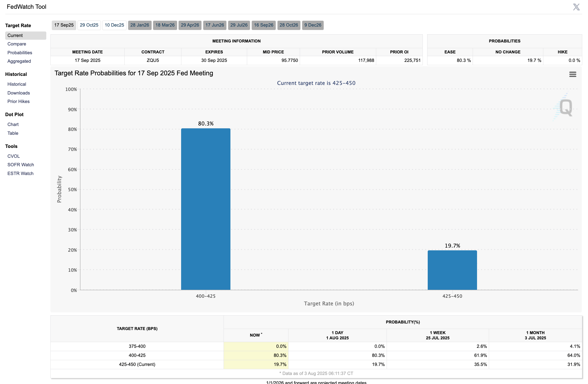Open the Dot Plot Chart link

coord(13,124)
